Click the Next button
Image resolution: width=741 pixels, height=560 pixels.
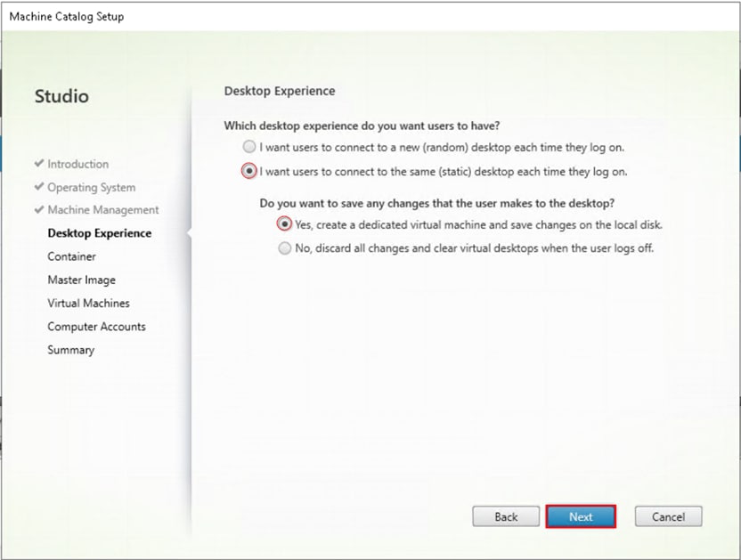(581, 516)
